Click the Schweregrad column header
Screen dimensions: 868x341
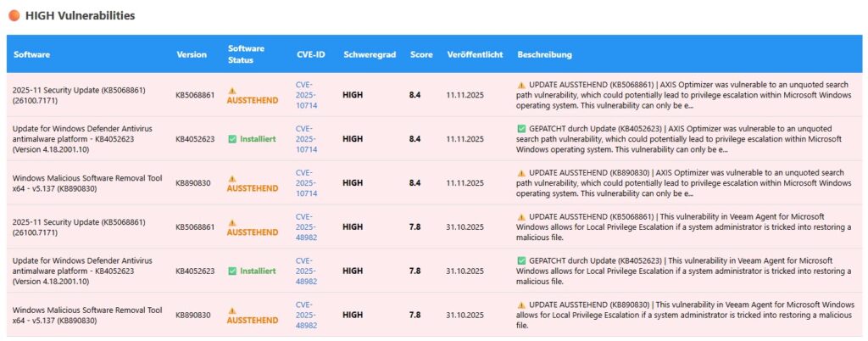370,55
